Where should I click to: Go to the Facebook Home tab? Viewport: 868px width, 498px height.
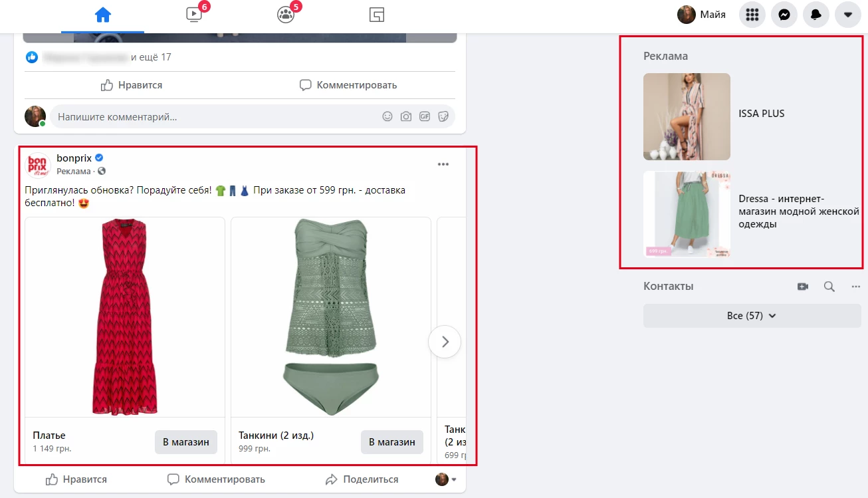pos(102,15)
